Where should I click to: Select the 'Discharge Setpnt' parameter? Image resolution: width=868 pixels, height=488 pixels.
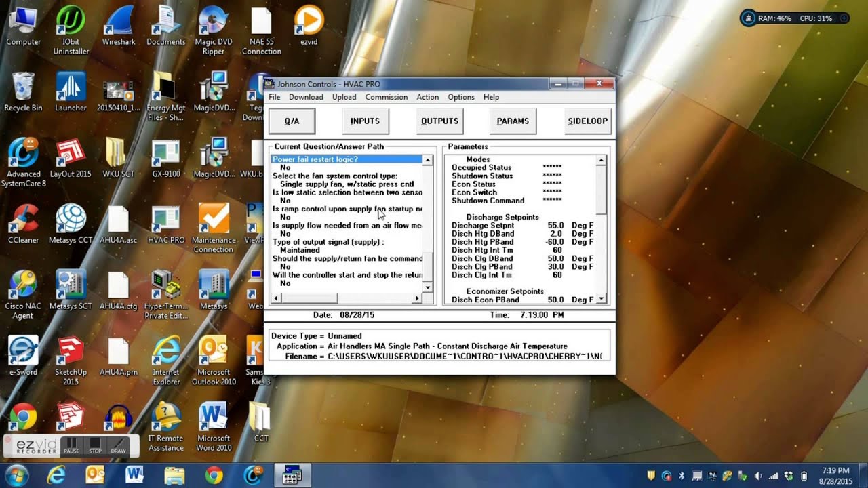[x=483, y=226]
